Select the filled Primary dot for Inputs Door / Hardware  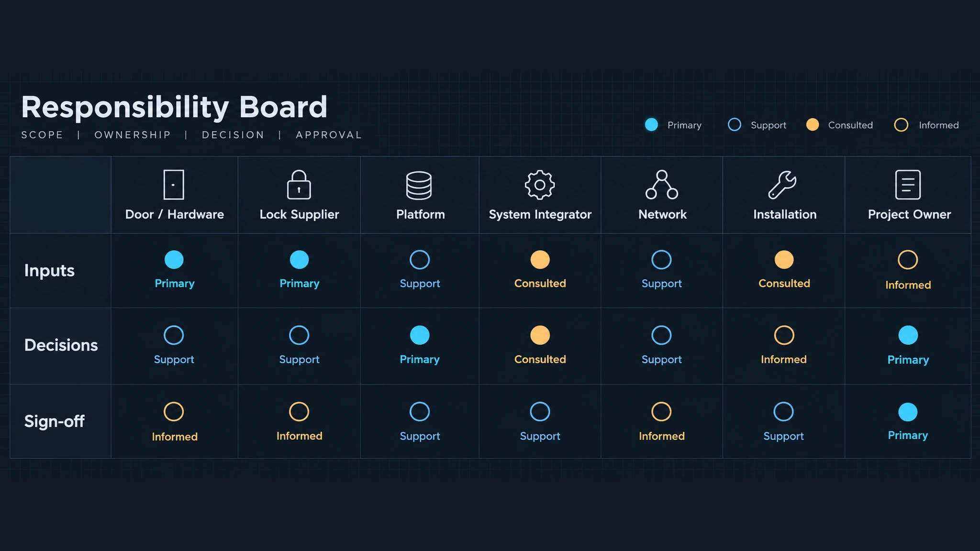pos(174,260)
